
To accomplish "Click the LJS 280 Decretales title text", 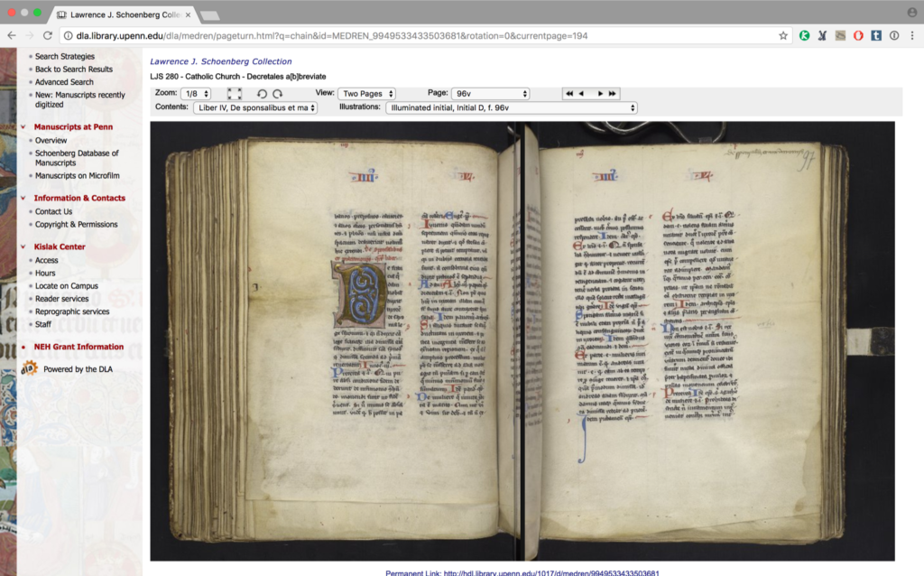I will [238, 77].
